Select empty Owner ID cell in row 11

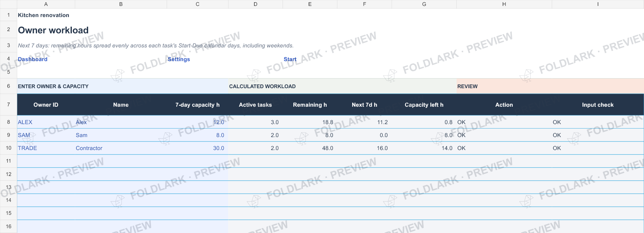[46, 161]
